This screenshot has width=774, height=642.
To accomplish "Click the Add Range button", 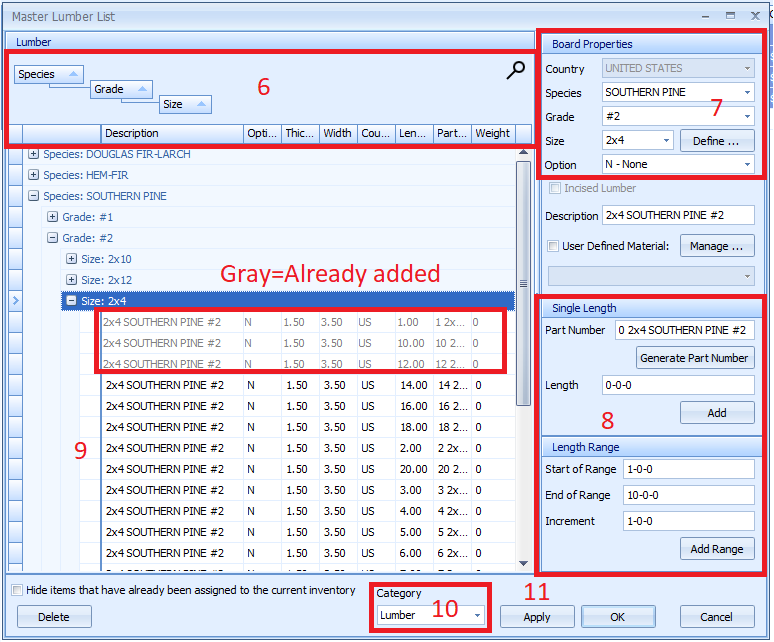I will pyautogui.click(x=717, y=549).
